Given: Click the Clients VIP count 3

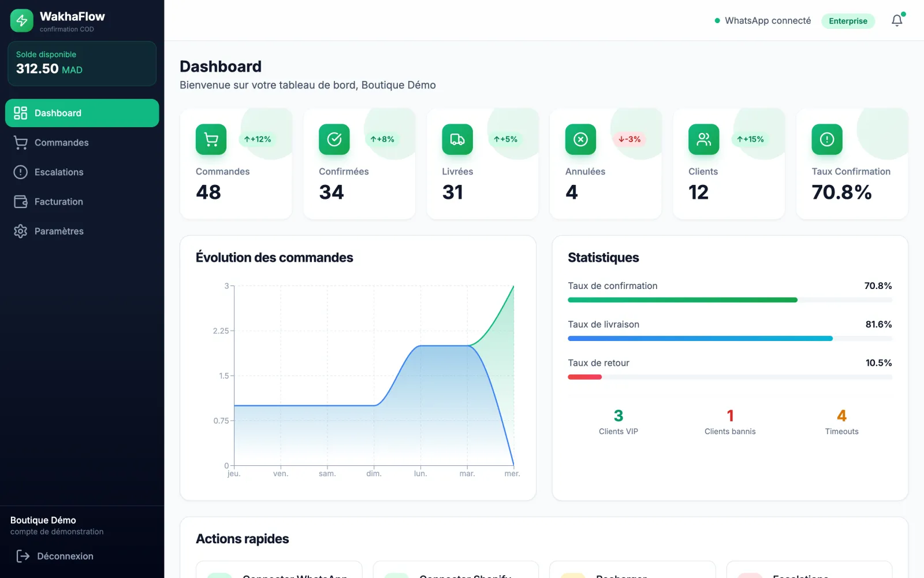Looking at the screenshot, I should [x=619, y=416].
